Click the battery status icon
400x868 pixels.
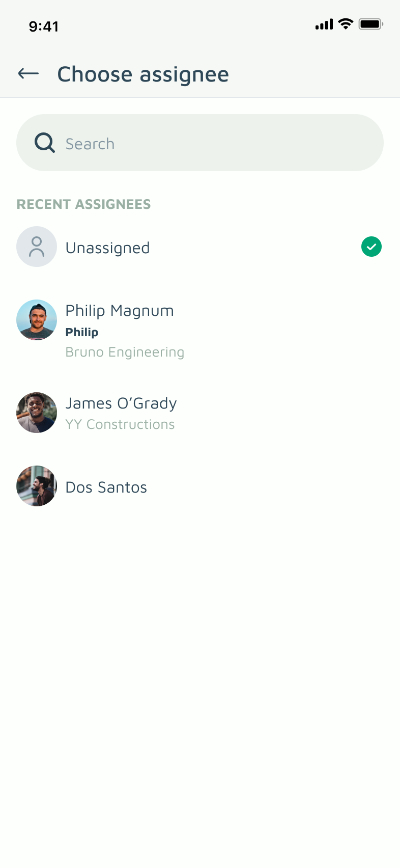coord(371,24)
